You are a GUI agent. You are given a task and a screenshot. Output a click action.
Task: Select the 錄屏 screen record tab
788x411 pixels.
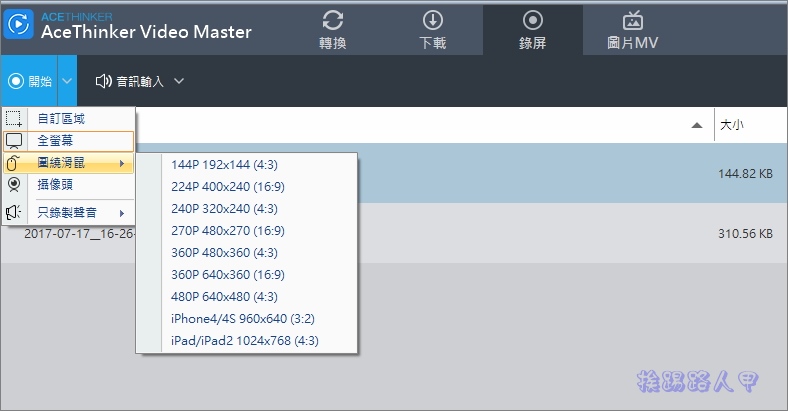pyautogui.click(x=533, y=30)
